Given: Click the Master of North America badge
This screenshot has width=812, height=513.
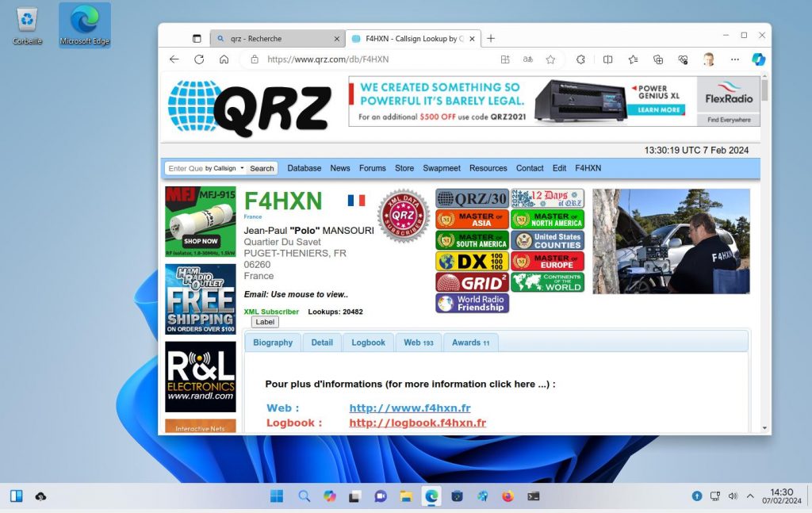Looking at the screenshot, I should [x=547, y=220].
